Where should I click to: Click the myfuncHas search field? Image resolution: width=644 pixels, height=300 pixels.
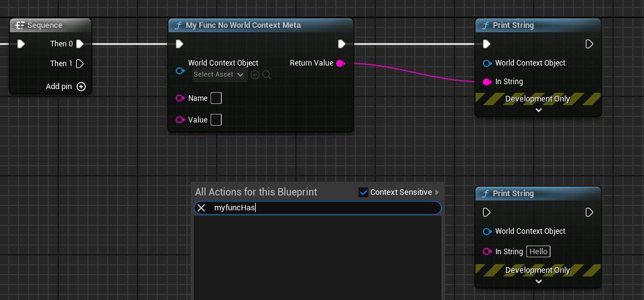[x=322, y=208]
